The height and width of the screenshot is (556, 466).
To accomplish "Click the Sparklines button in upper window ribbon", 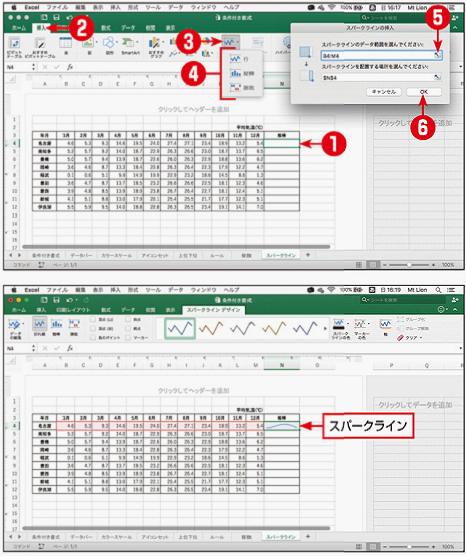I will (x=231, y=42).
